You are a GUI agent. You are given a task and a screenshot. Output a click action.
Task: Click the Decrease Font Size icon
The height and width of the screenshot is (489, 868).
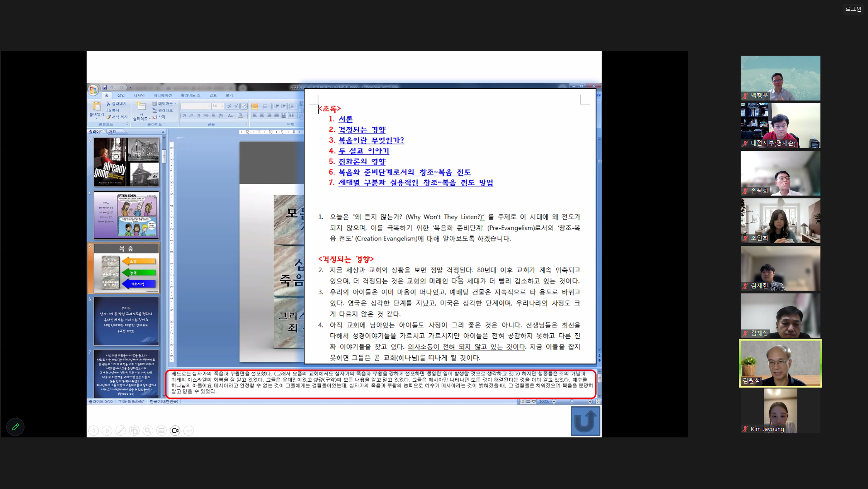click(236, 106)
